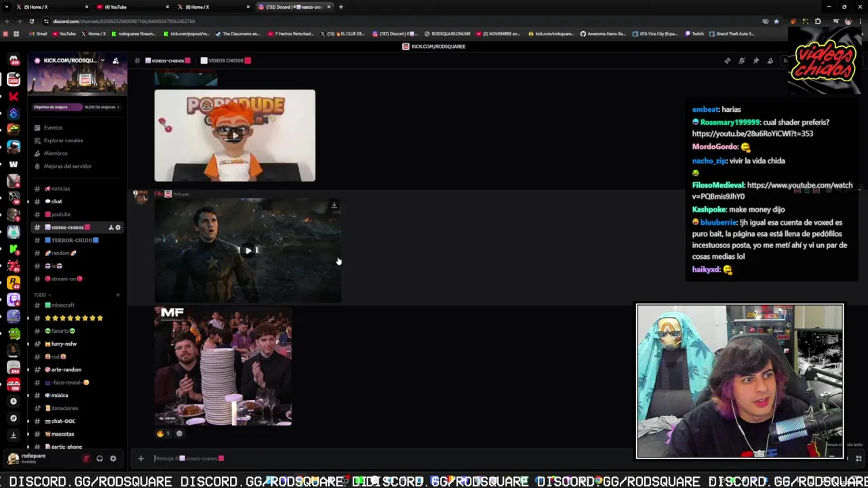Open the green K Kick server icon
Image resolution: width=868 pixels, height=488 pixels.
(13, 249)
